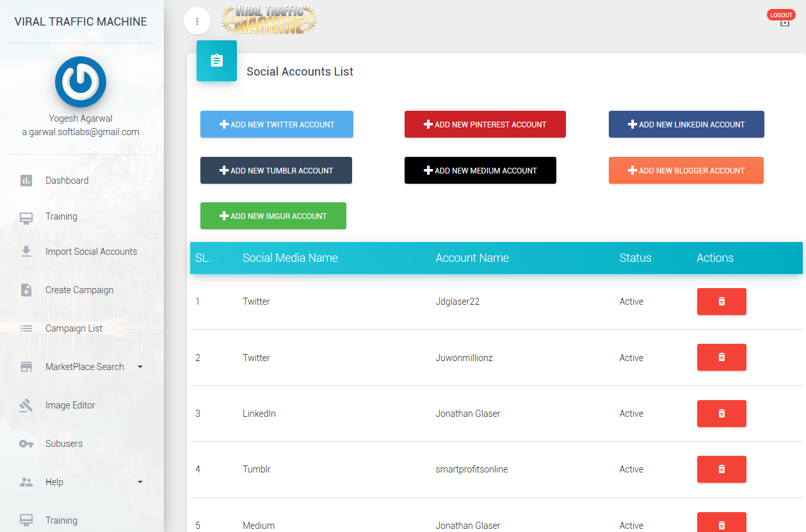Expand the Help submenu arrow
The width and height of the screenshot is (806, 532).
(140, 482)
